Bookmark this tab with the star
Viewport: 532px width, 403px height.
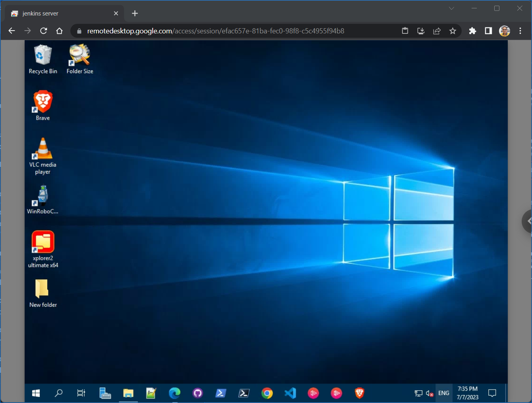[x=453, y=31]
